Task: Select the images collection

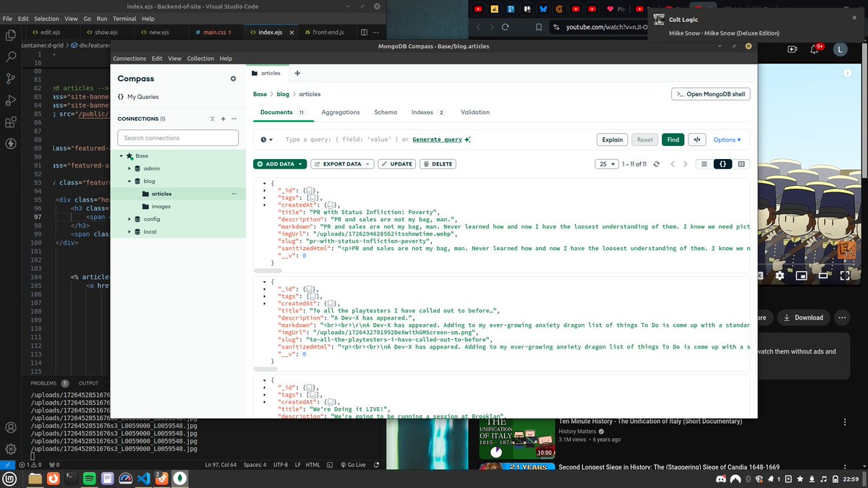Action: (161, 207)
